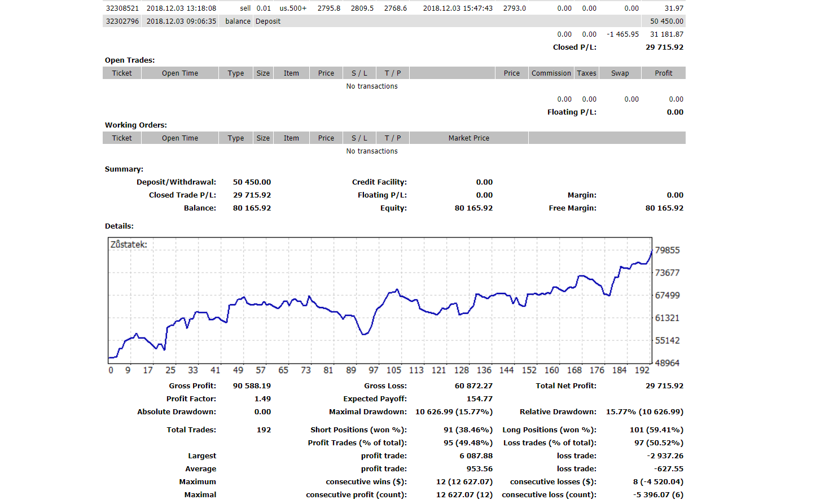The image size is (829, 504).
Task: Click x-axis label 97
Action: pos(374,370)
